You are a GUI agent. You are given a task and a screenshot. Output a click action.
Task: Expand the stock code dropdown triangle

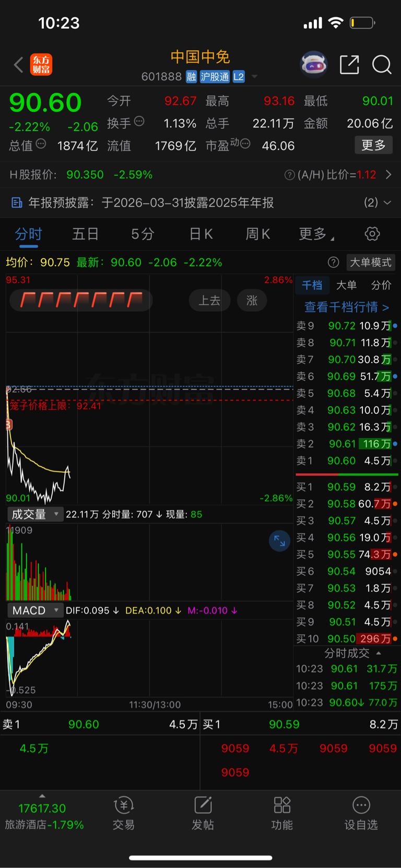[254, 77]
